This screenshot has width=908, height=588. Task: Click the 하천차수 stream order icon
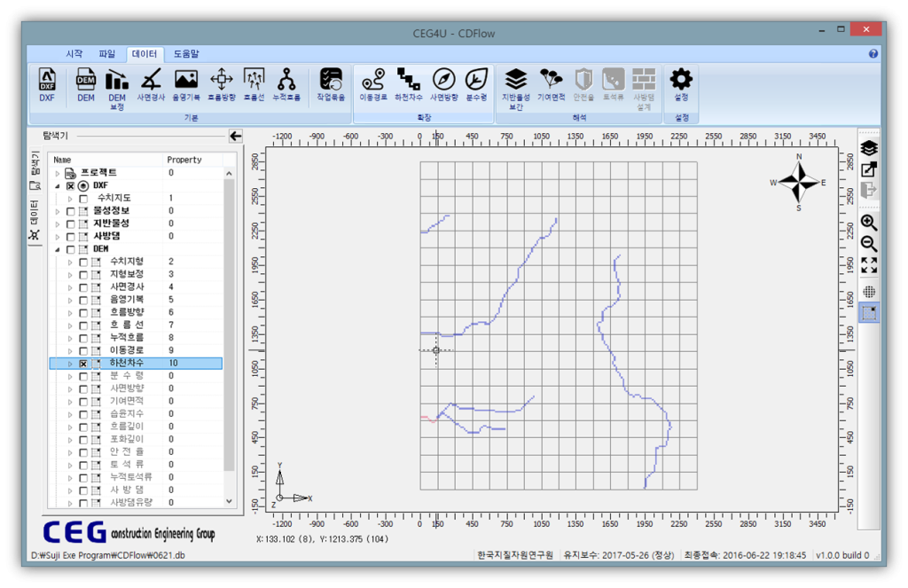tap(409, 85)
